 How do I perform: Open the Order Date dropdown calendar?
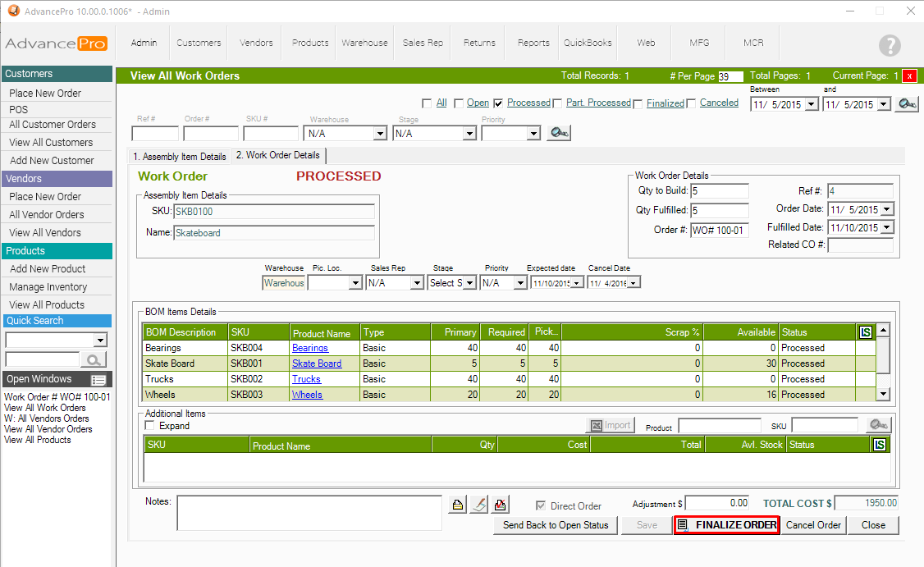click(x=887, y=209)
